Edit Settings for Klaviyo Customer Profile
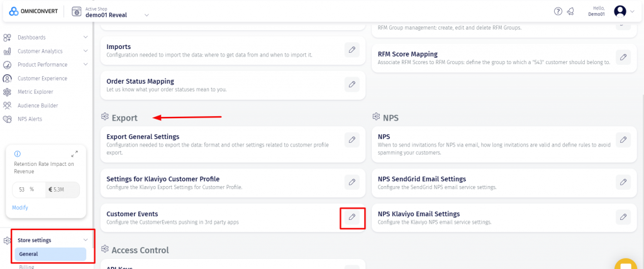Image resolution: width=644 pixels, height=269 pixels. (352, 182)
